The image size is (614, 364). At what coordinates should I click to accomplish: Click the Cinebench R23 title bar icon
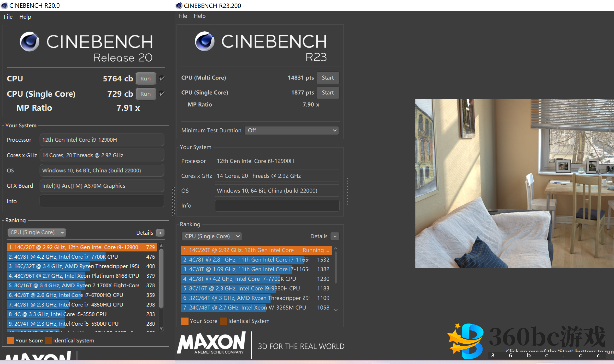pyautogui.click(x=179, y=6)
